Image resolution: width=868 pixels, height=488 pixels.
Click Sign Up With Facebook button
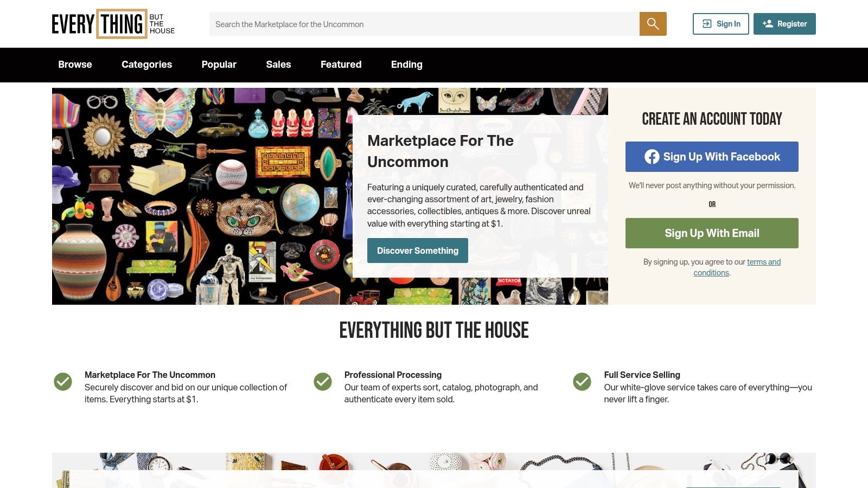click(712, 157)
